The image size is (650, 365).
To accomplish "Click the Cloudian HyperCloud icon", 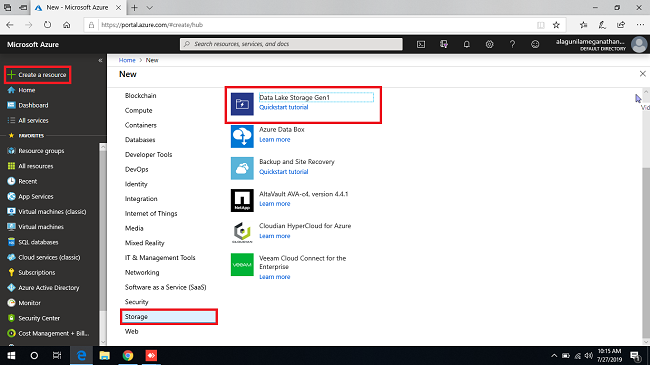I will 242,232.
